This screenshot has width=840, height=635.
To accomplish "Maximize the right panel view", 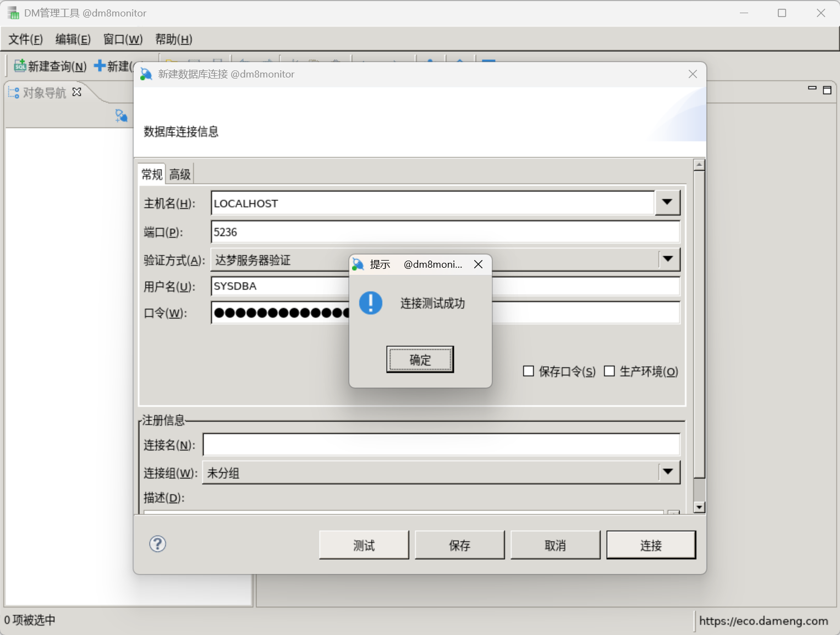I will coord(827,90).
